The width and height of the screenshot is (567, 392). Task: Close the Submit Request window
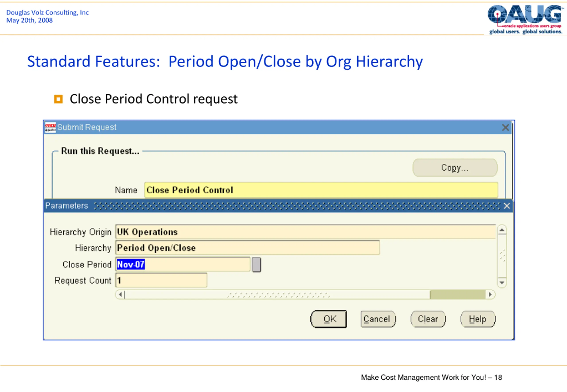click(x=505, y=127)
